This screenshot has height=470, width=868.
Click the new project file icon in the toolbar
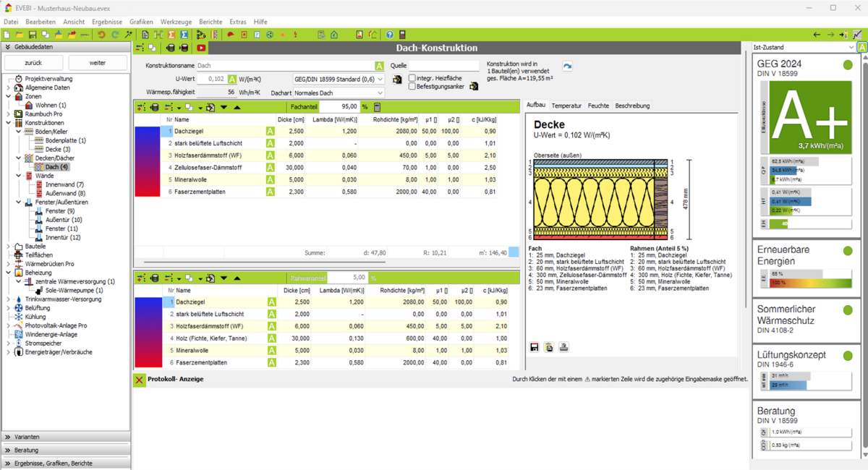click(7, 35)
